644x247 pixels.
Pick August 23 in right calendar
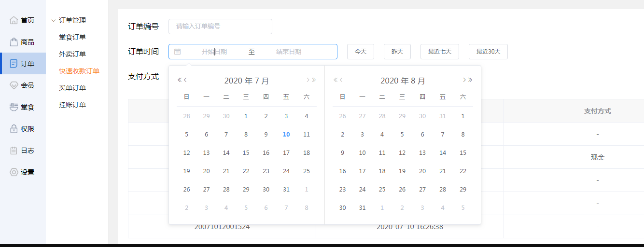343,190
